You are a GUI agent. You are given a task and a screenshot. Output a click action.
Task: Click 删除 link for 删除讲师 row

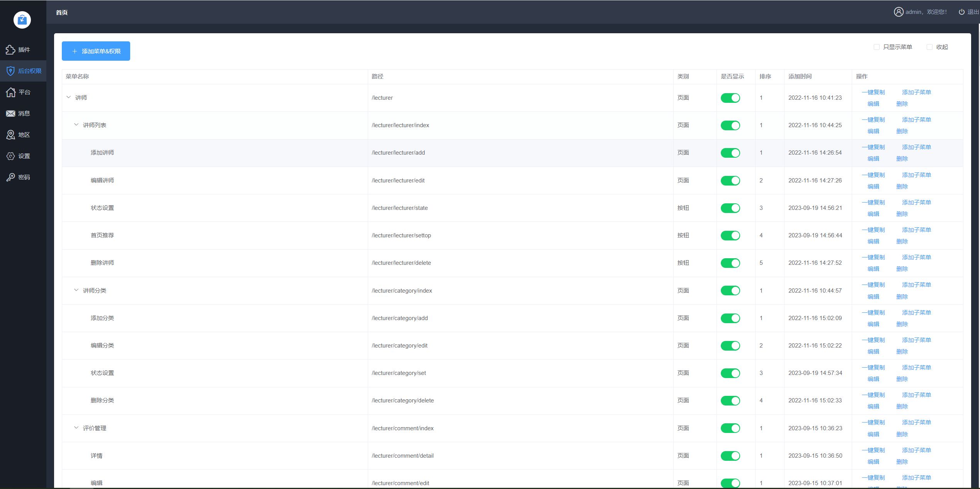click(902, 269)
